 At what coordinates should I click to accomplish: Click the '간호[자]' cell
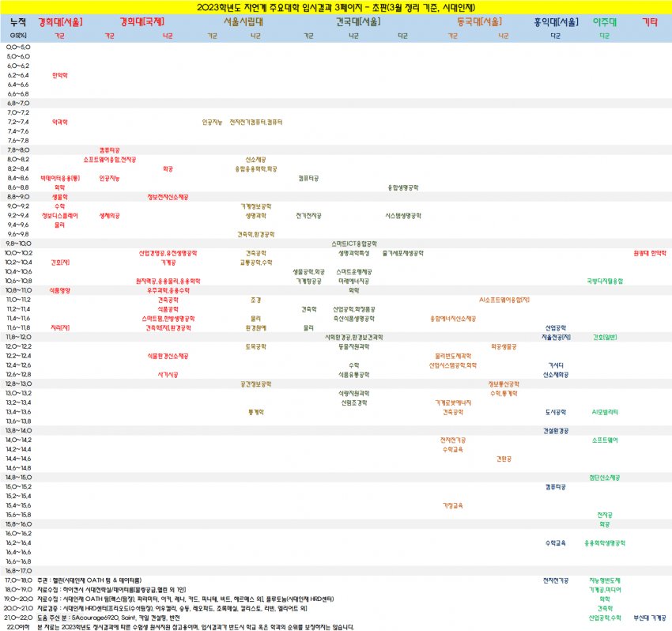60,263
